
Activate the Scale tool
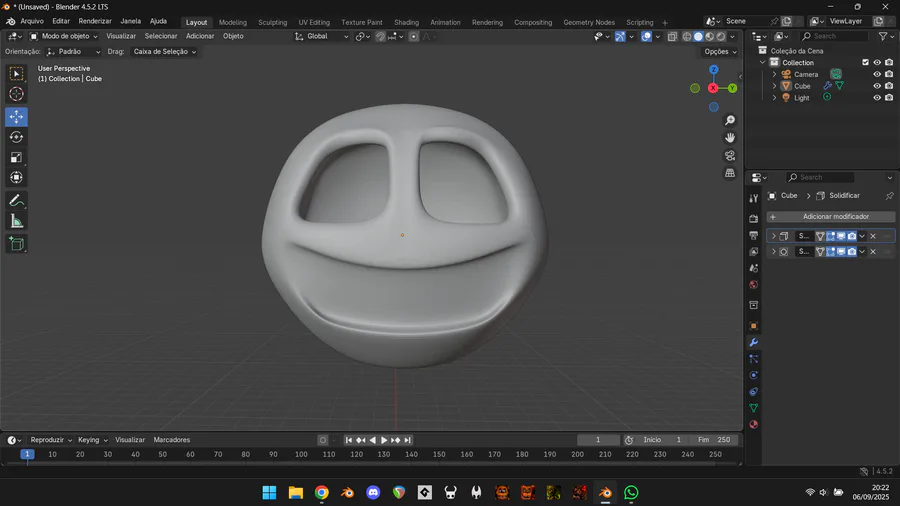coord(16,157)
